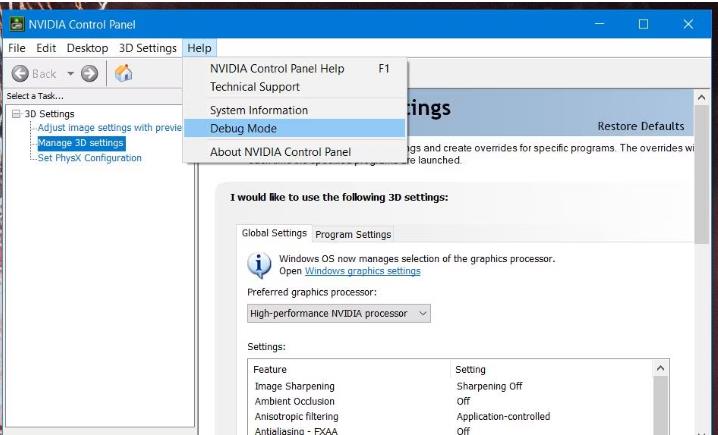Open Preferred graphics processor dropdown
The image size is (718, 435).
coord(339,314)
